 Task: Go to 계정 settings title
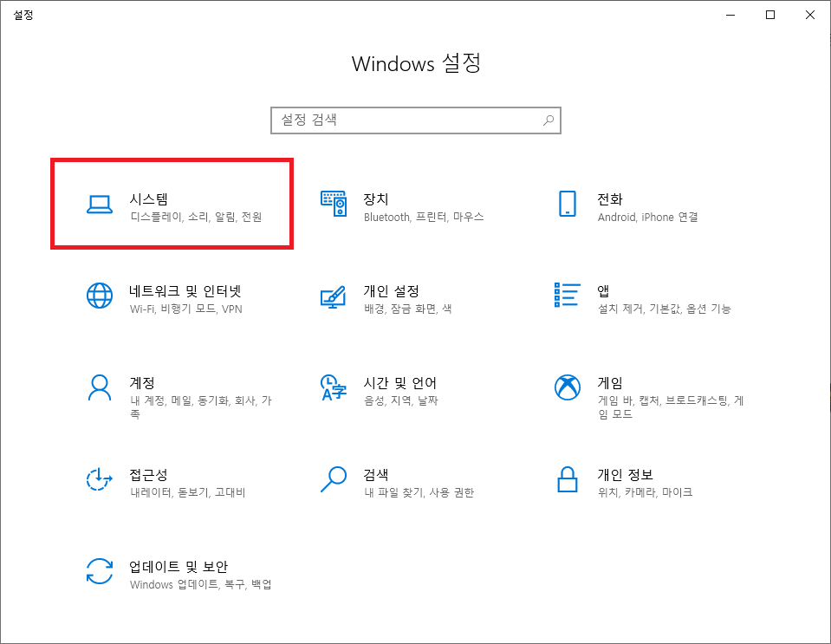[x=142, y=383]
